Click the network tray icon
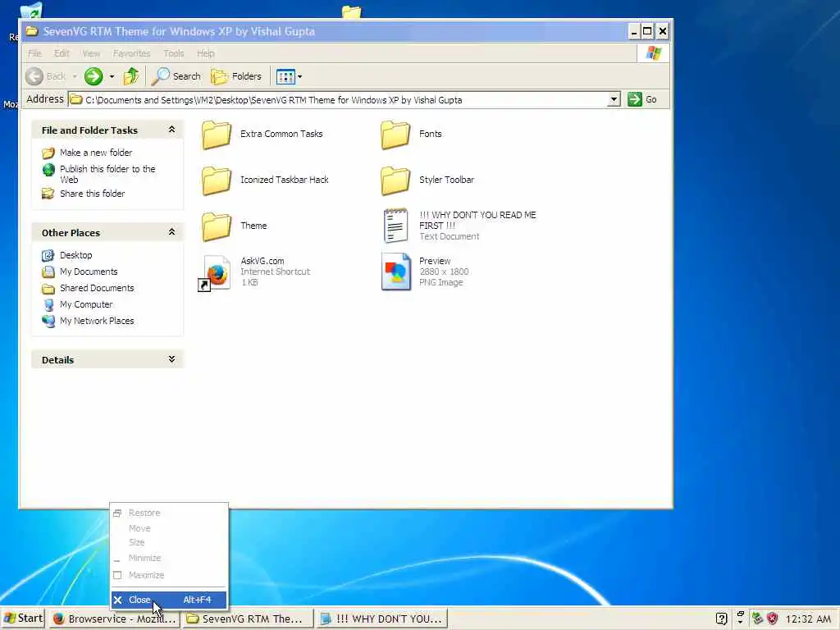 [757, 619]
